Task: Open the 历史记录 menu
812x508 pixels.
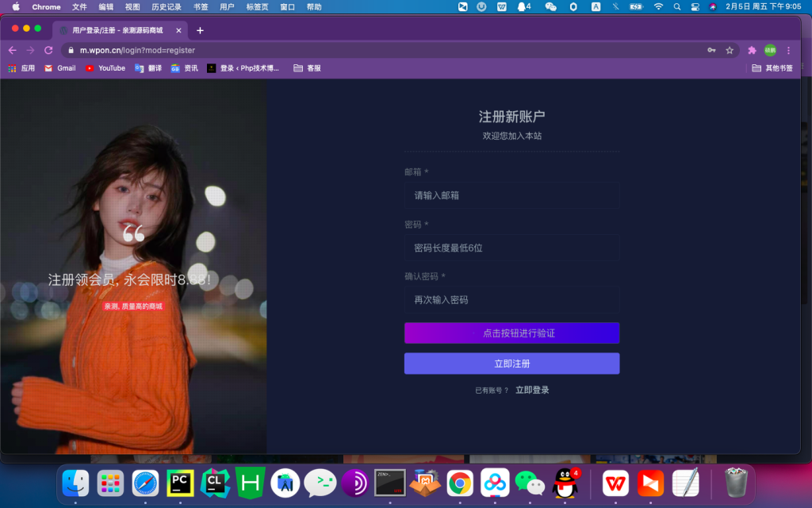Action: coord(166,6)
